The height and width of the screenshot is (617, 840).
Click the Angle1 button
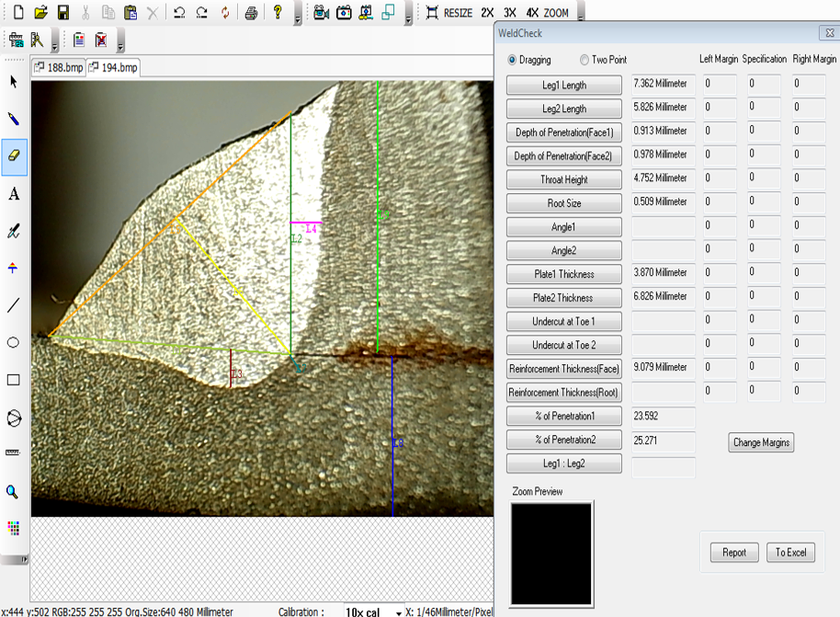[x=564, y=227]
